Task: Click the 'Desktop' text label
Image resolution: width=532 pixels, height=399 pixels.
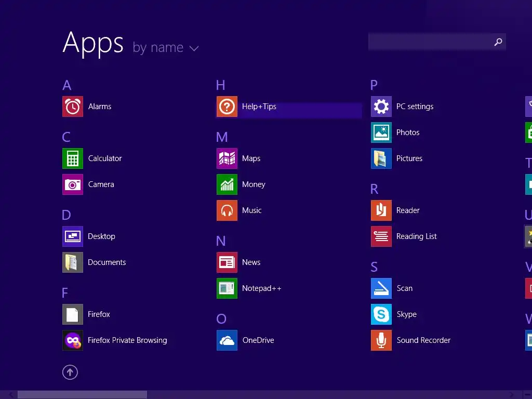Action: tap(101, 236)
